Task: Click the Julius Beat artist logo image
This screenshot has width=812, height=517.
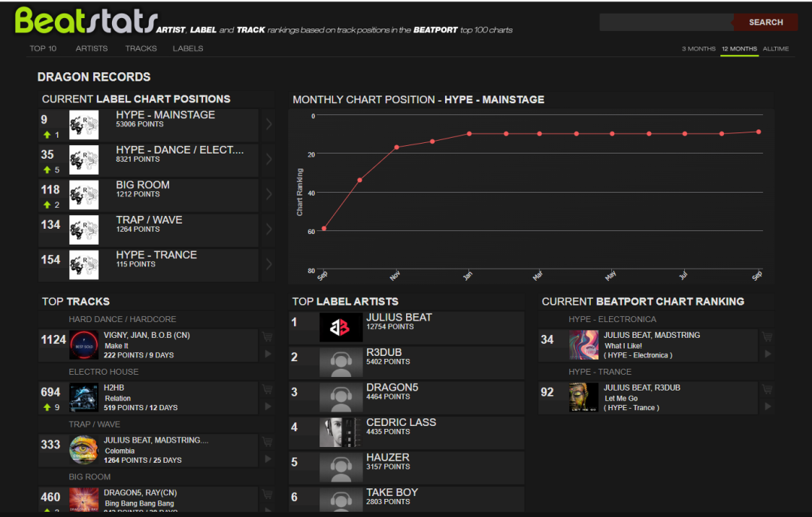Action: tap(341, 327)
